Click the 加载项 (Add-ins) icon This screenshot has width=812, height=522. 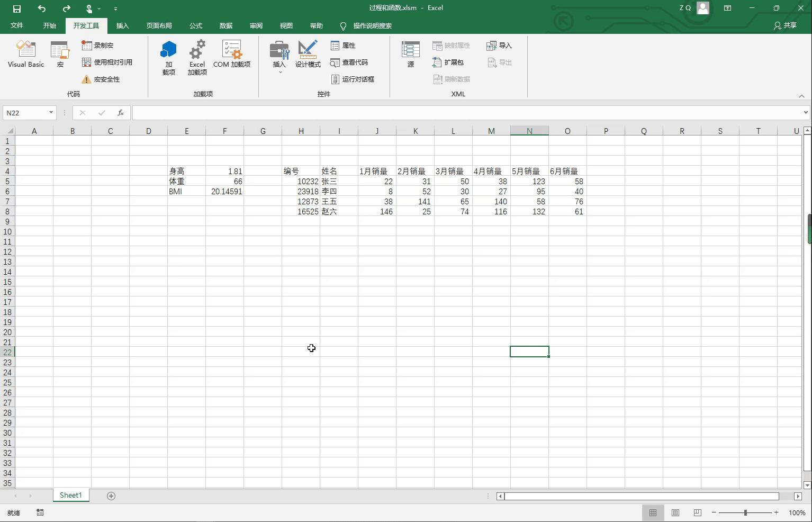(168, 56)
